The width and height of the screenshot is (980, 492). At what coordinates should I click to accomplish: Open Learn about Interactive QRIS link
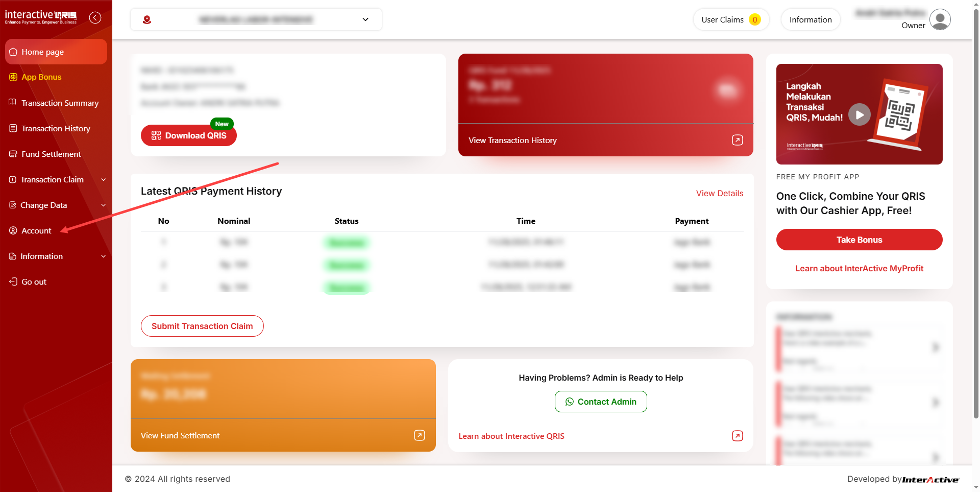[x=511, y=436]
